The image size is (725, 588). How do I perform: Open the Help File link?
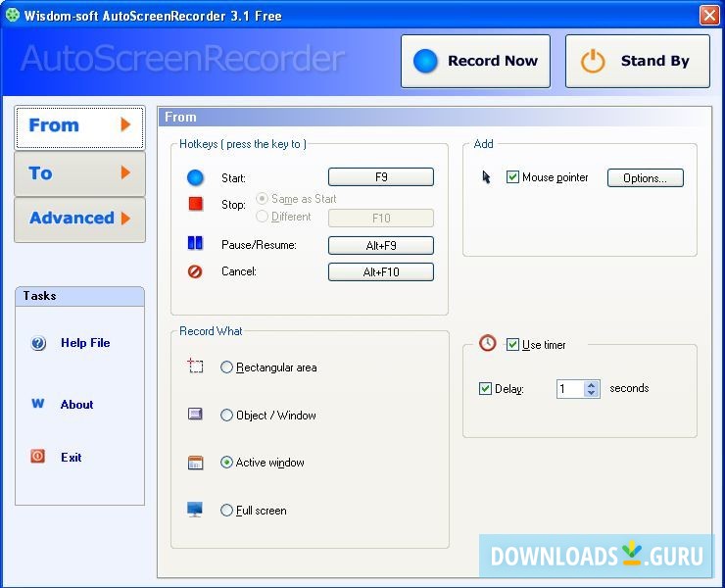pyautogui.click(x=85, y=343)
